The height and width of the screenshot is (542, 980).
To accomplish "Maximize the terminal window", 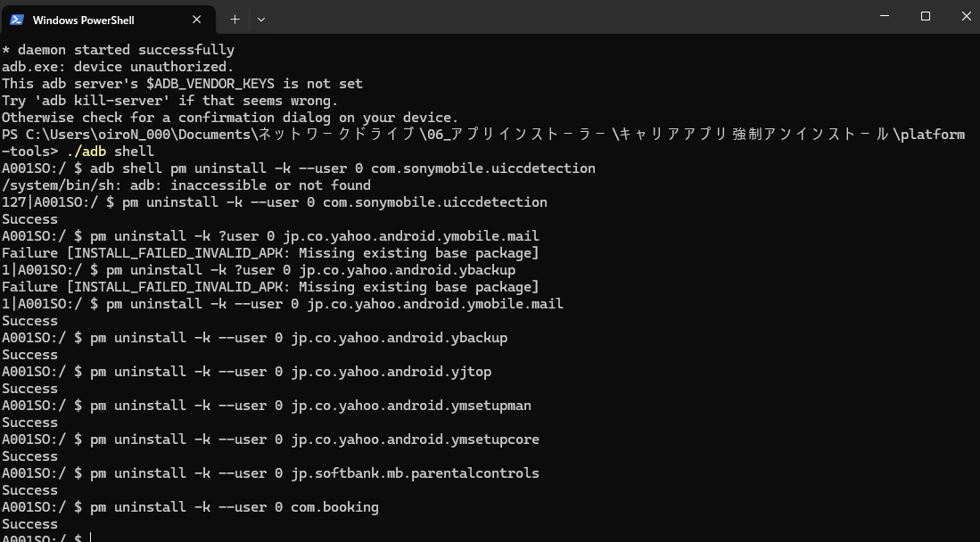I will 926,16.
